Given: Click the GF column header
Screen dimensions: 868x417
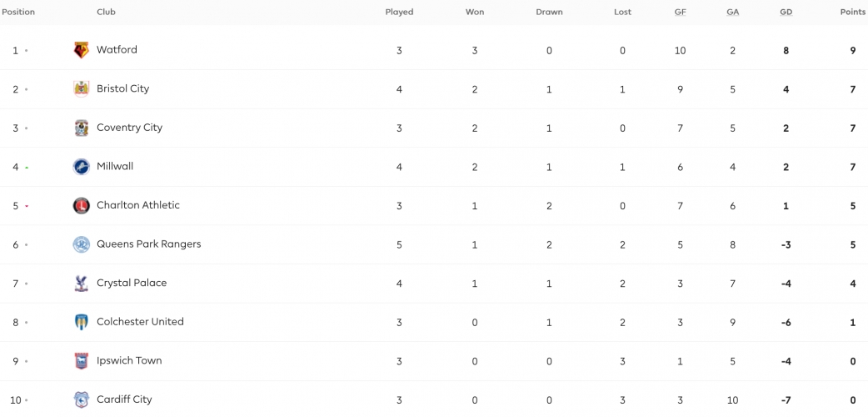Looking at the screenshot, I should [x=681, y=12].
